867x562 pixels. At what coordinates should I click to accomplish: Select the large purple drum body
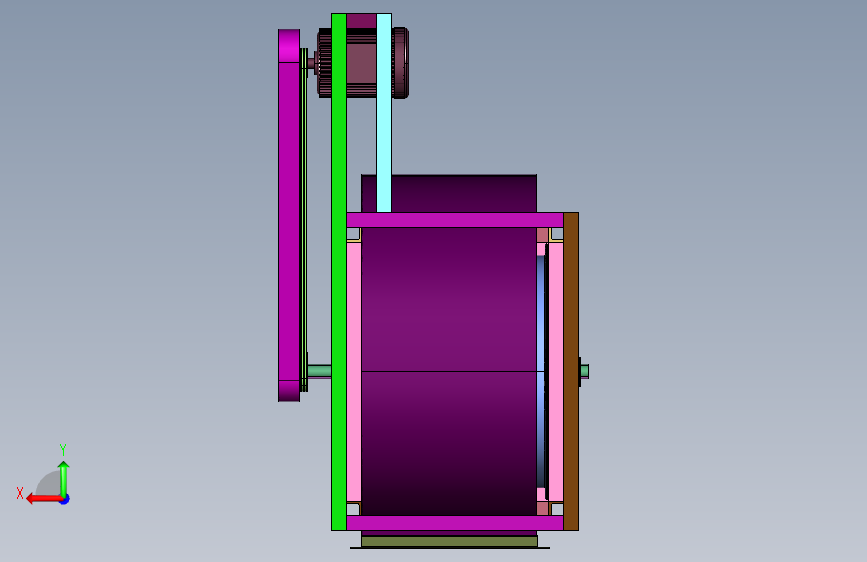pos(449,371)
